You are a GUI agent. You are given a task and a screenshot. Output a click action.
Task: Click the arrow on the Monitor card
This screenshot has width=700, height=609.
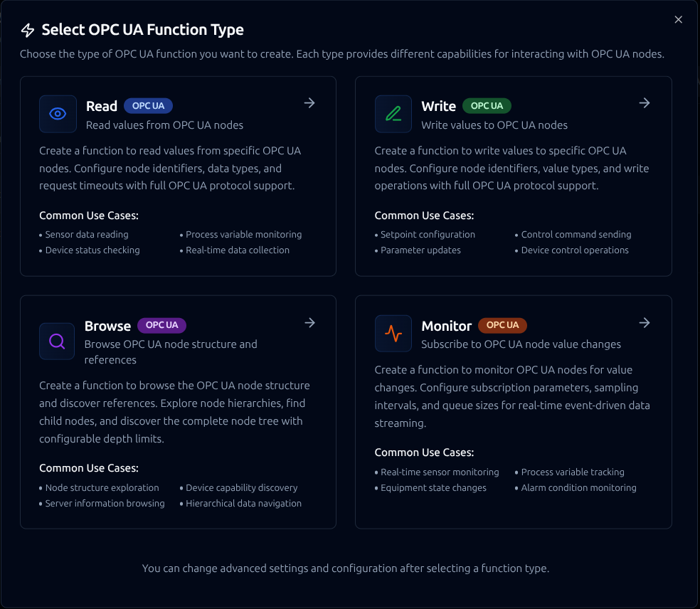pos(645,323)
